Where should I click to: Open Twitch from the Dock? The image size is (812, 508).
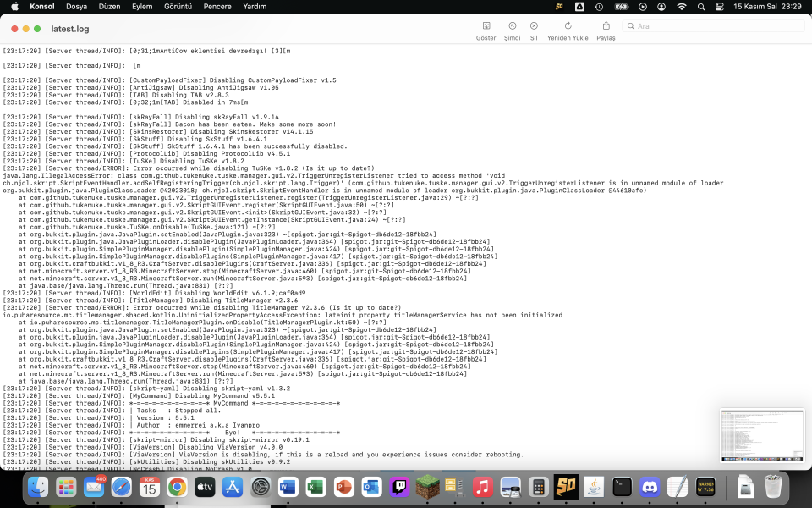(x=399, y=488)
